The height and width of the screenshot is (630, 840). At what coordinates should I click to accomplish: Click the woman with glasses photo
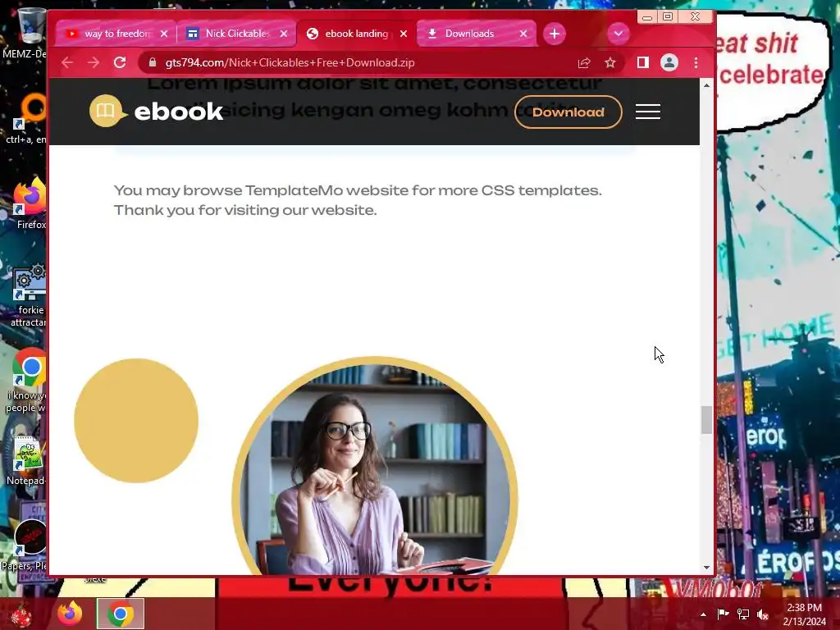(x=375, y=466)
